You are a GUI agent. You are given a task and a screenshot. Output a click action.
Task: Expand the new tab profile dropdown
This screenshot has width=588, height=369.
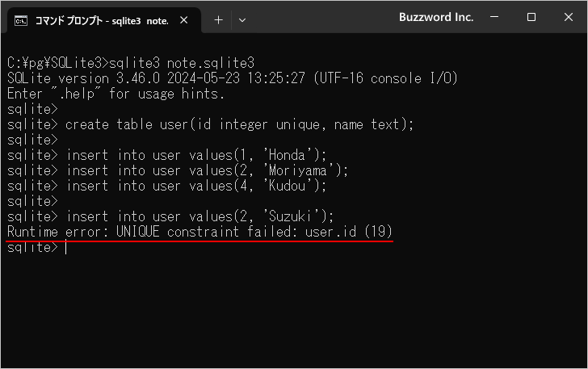tap(242, 20)
